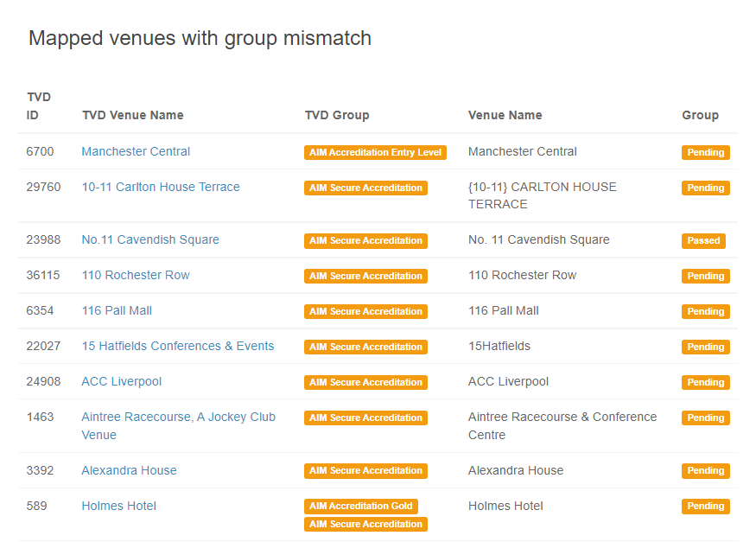This screenshot has width=756, height=542.
Task: Click the Pending badge for 110 Rochester Row
Action: coord(705,277)
